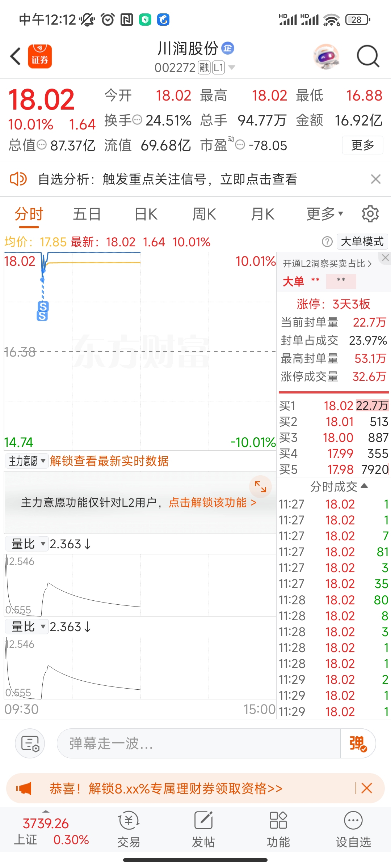This screenshot has height=868, width=391.
Task: Open the second 量比 indicator dropdown
Action: (26, 627)
